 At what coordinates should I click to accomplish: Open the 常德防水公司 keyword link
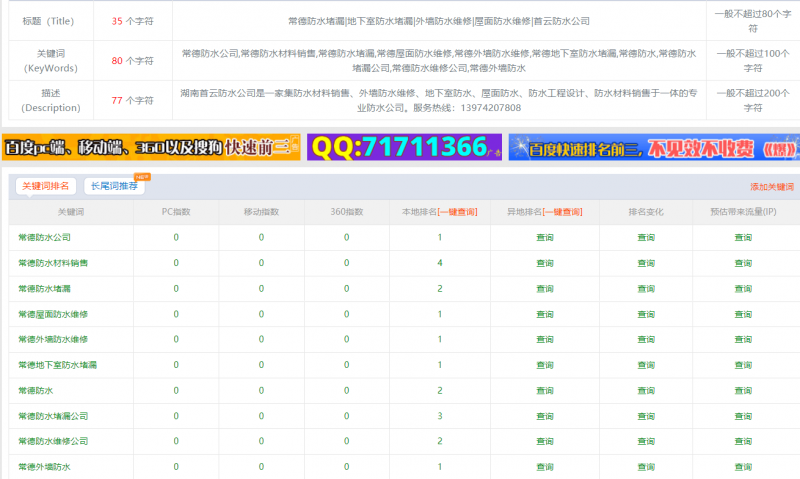tap(44, 238)
